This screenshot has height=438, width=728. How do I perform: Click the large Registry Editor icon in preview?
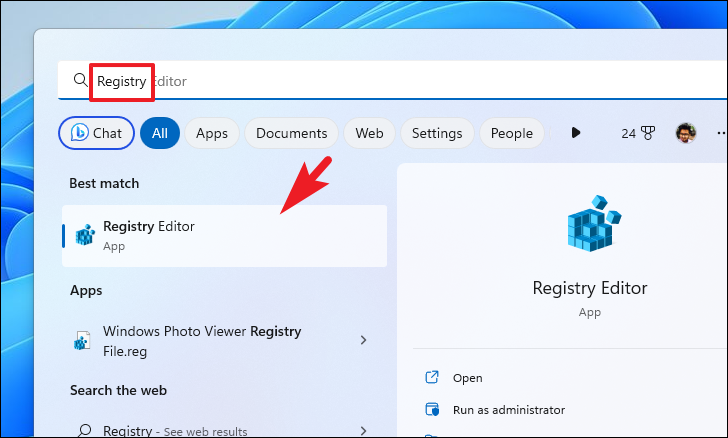click(594, 224)
